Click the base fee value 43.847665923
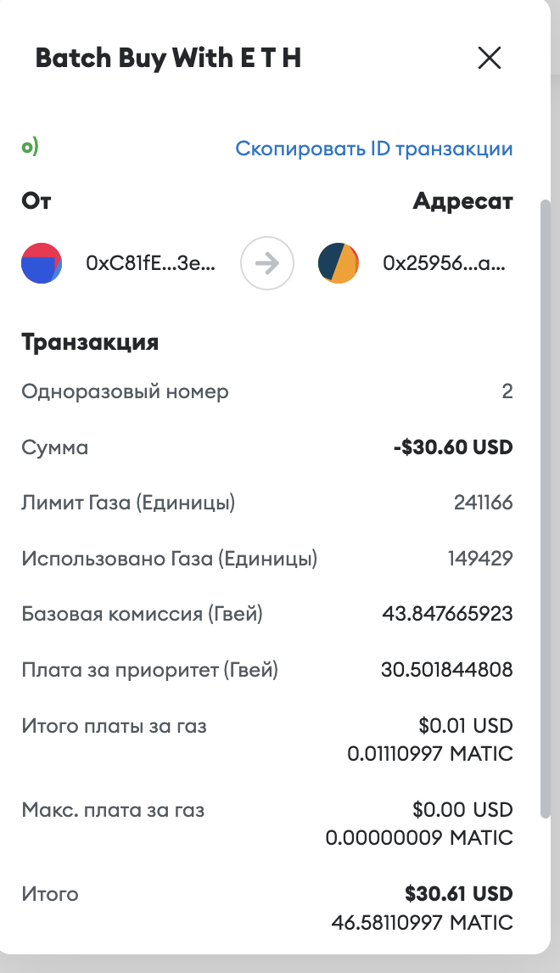Image resolution: width=560 pixels, height=973 pixels. click(x=448, y=614)
